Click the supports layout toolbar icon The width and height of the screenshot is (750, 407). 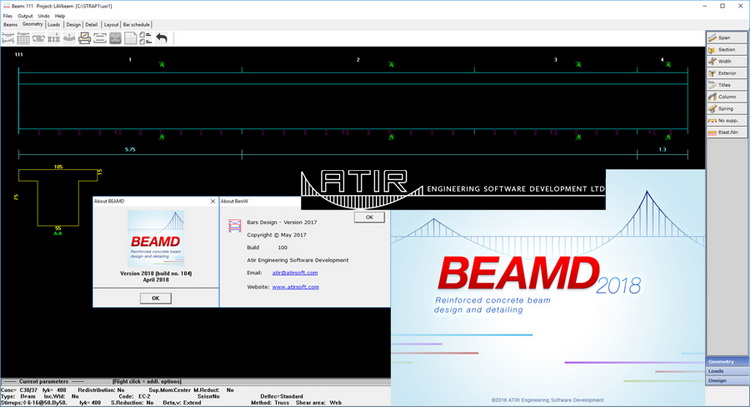(54, 38)
